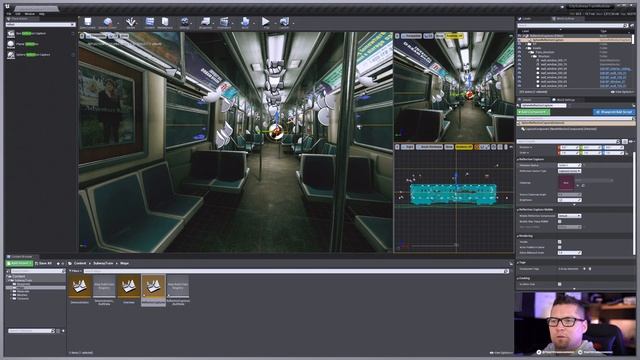Open the Cinematics toolbar icon
Screen dimensions: 640x360
pyautogui.click(x=224, y=23)
